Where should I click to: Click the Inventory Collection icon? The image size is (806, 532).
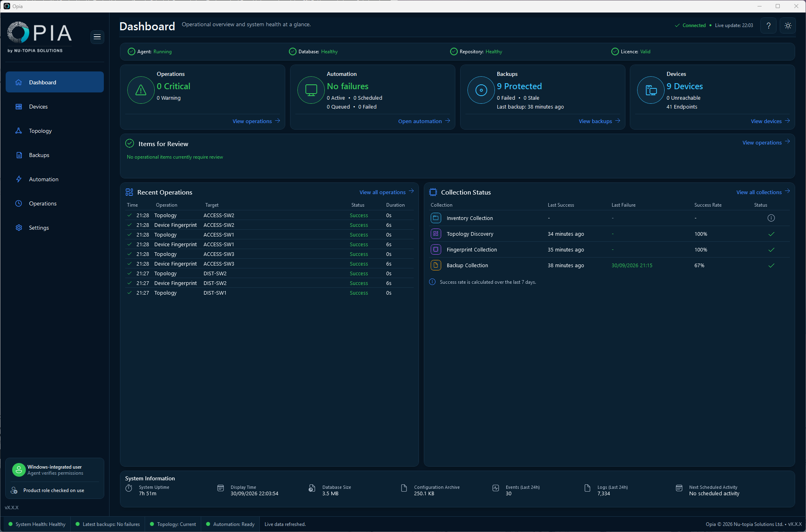[436, 218]
